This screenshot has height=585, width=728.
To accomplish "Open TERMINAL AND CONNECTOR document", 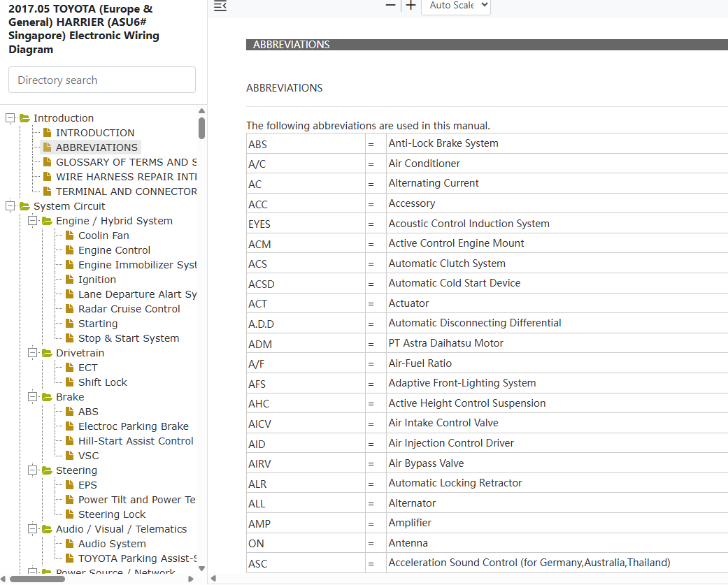I will pyautogui.click(x=126, y=192).
